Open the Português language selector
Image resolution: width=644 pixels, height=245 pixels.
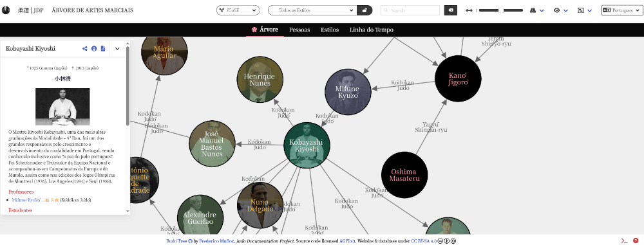point(622,10)
